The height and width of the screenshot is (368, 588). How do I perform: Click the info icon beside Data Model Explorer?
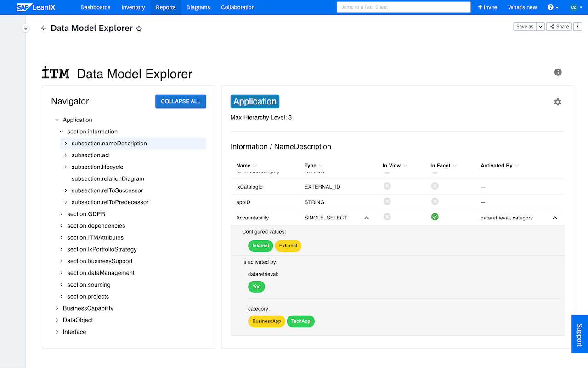(x=558, y=72)
